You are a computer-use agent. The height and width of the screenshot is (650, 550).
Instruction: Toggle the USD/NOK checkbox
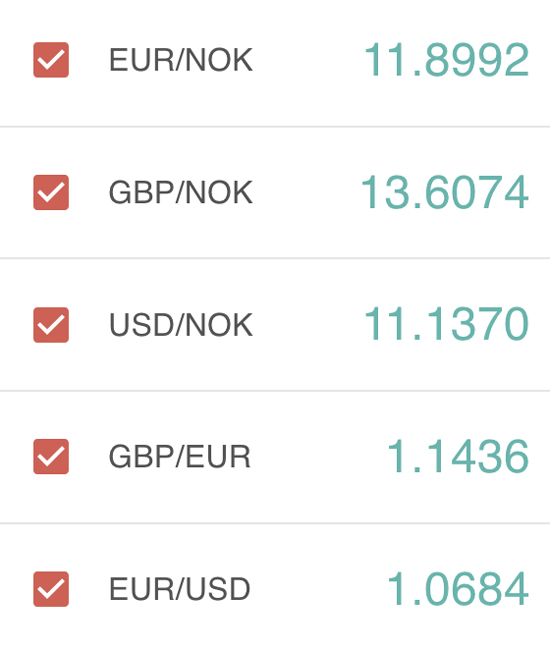[51, 325]
